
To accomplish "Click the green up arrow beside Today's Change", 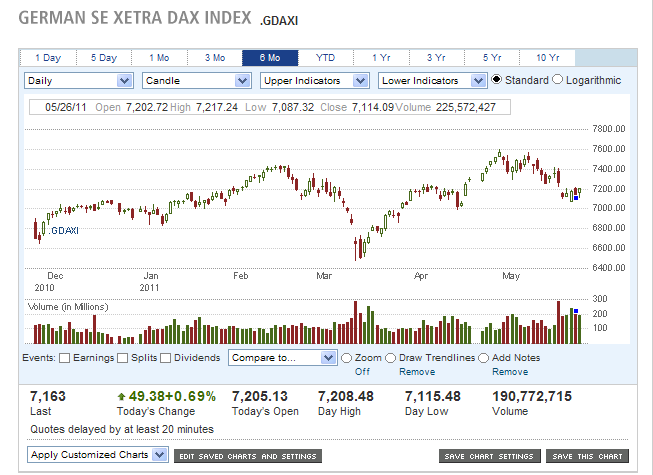I will pos(121,397).
